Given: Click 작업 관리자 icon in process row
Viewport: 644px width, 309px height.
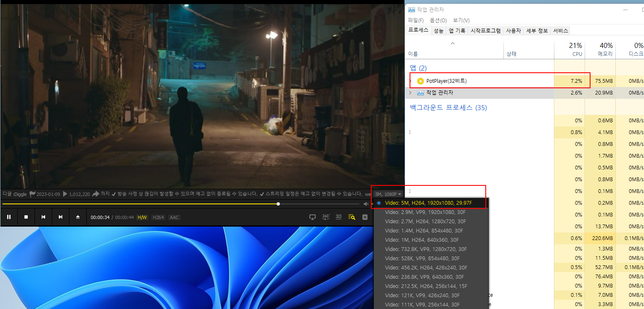Looking at the screenshot, I should [x=420, y=92].
